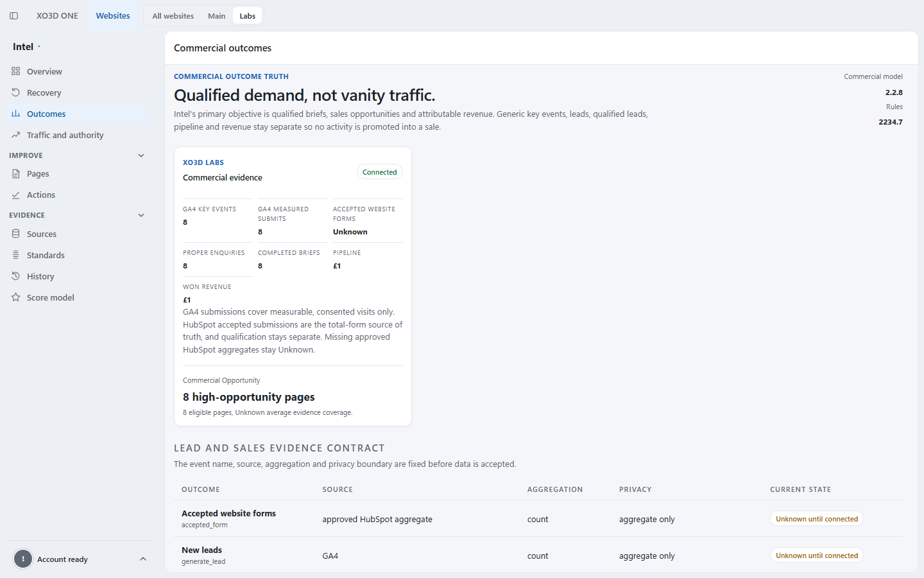Collapse the Improve section
Image resolution: width=924 pixels, height=578 pixels.
point(141,155)
